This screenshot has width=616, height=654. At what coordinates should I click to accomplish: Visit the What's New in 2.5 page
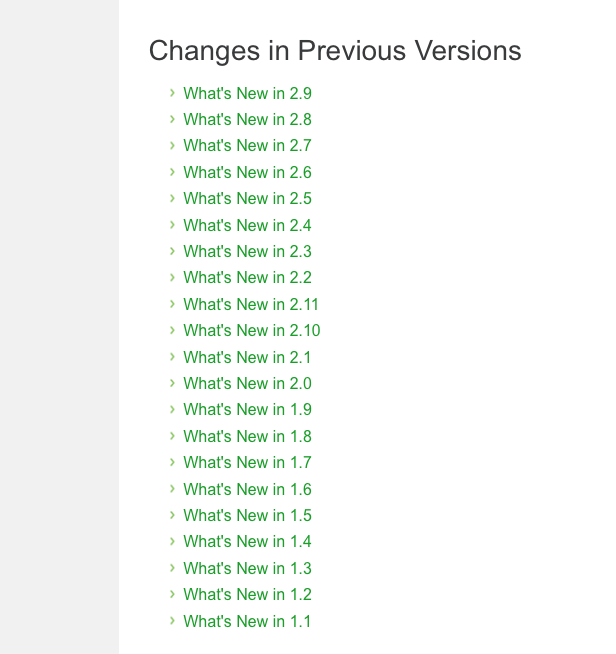tap(247, 199)
